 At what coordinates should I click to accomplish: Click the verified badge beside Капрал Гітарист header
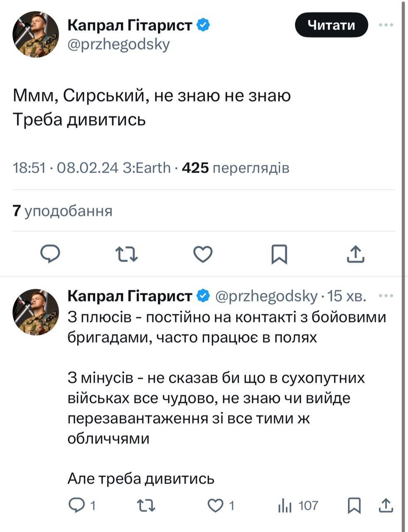pos(203,25)
